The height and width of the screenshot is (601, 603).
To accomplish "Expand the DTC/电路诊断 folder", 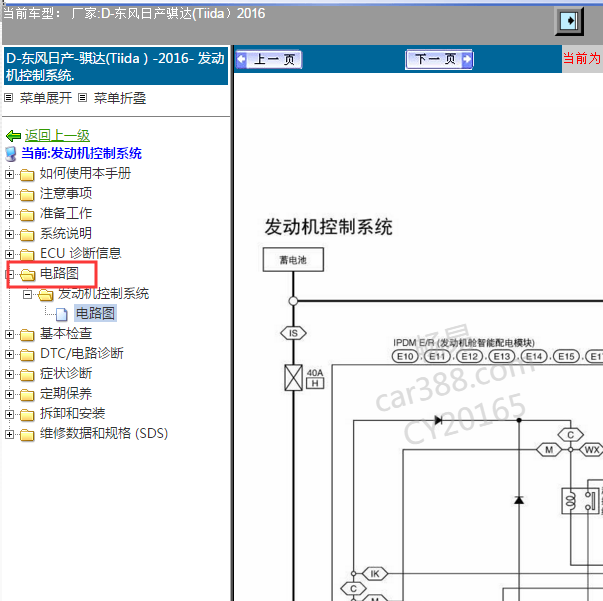I will point(10,355).
